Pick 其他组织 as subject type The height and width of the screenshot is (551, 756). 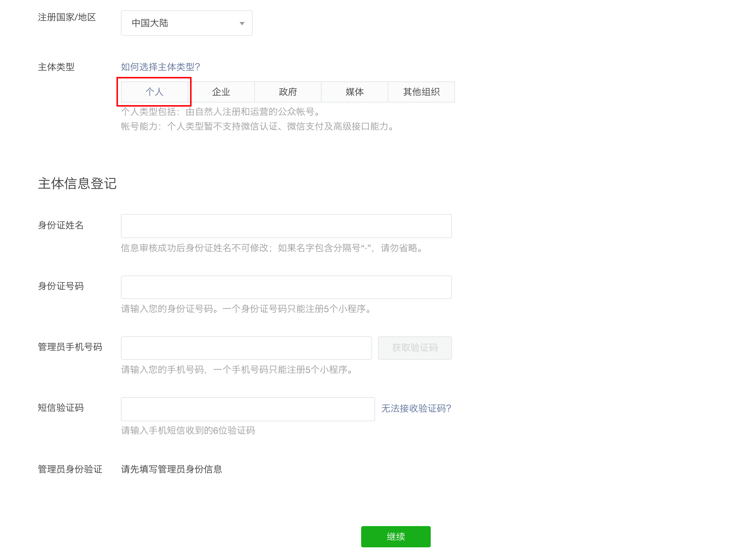tap(421, 92)
